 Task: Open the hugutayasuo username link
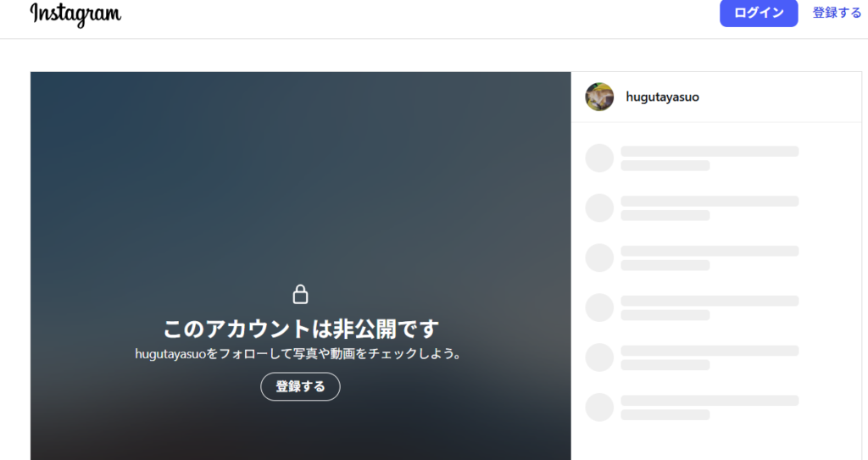click(x=662, y=97)
